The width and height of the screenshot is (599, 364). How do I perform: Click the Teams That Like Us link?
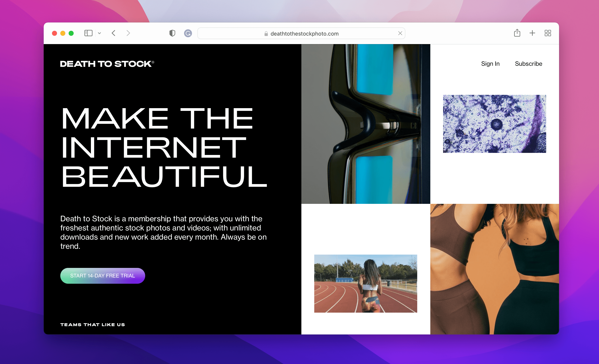(93, 324)
